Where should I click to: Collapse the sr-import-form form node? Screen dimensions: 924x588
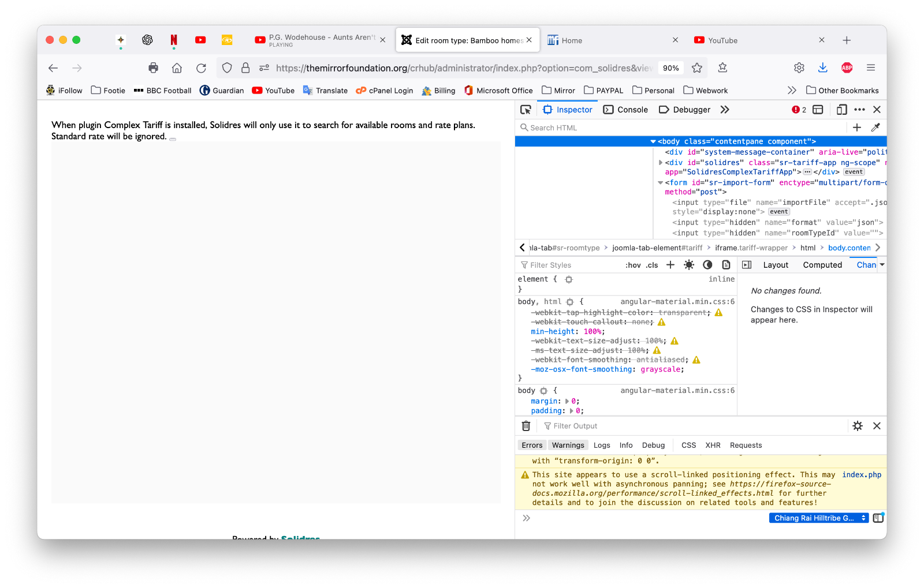tap(661, 183)
